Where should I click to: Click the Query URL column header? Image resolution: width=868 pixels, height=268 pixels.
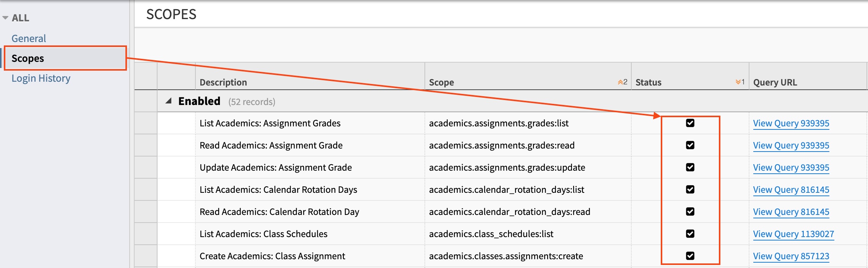[775, 82]
